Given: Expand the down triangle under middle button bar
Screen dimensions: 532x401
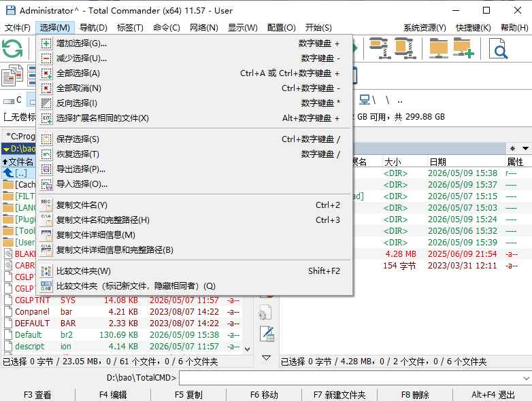Looking at the screenshot, I should pos(266,358).
